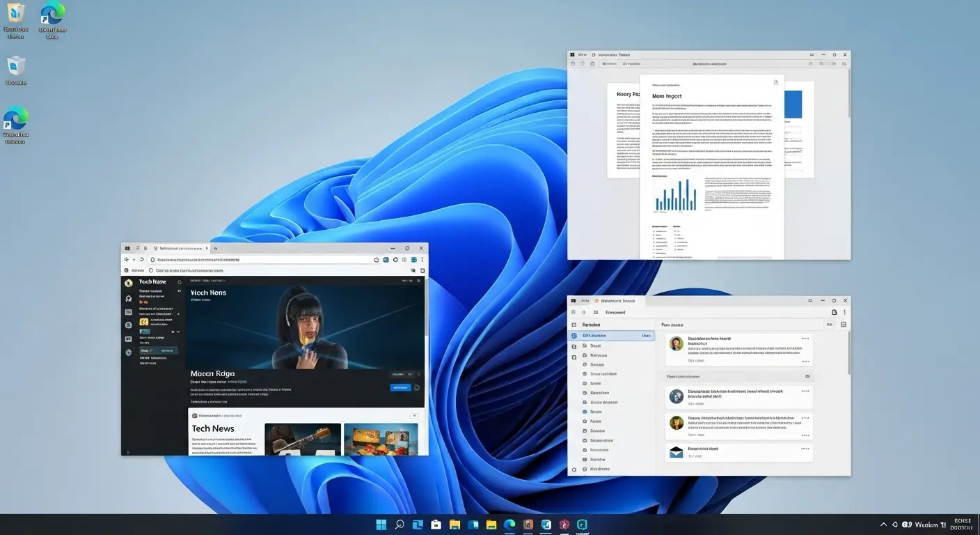Open the colorful food thumbnail article

tap(381, 439)
